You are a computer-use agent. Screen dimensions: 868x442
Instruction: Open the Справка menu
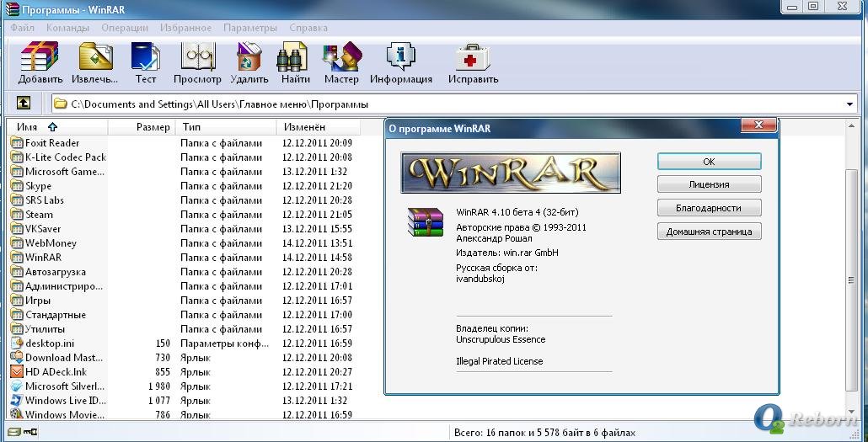[x=308, y=28]
